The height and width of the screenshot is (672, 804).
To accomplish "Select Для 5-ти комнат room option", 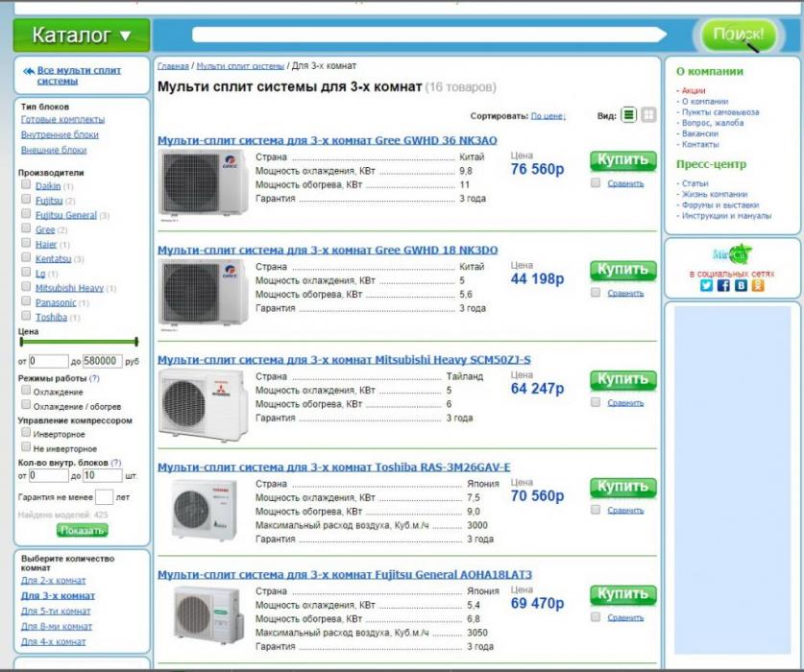I will point(56,611).
